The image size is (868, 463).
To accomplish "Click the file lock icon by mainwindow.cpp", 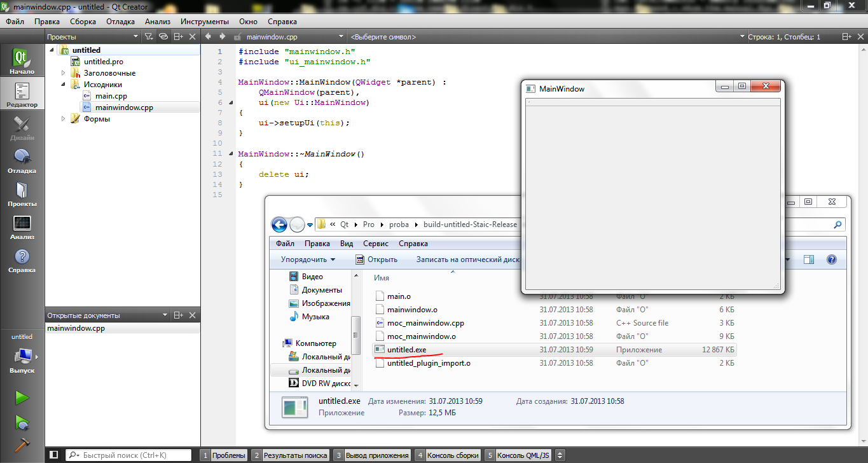I will coord(238,37).
